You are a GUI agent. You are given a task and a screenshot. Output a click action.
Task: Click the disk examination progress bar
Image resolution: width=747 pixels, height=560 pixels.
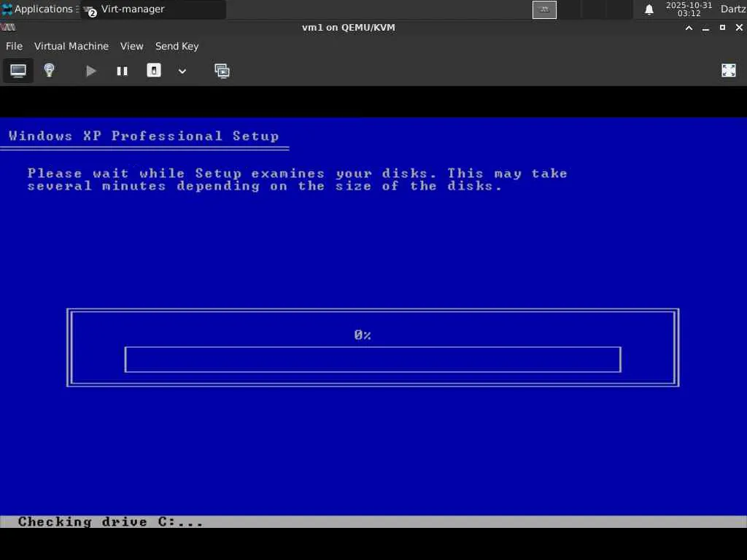[373, 359]
